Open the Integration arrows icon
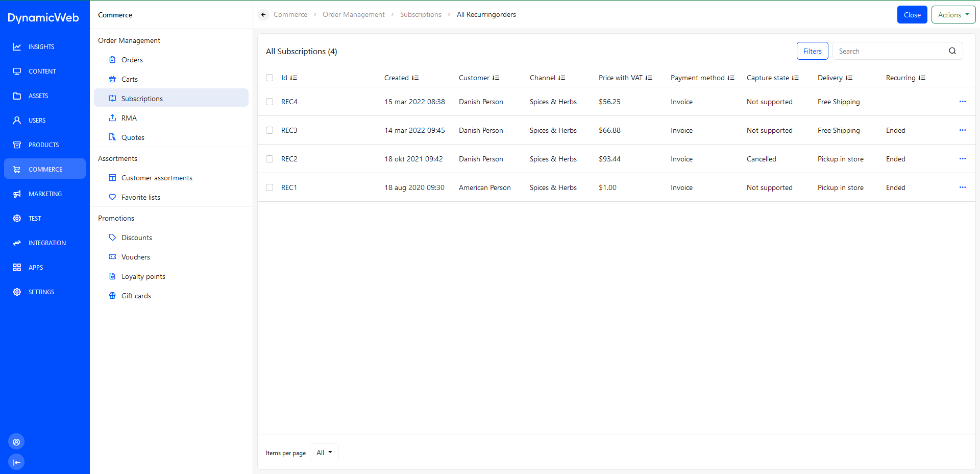The width and height of the screenshot is (980, 474). click(x=17, y=243)
